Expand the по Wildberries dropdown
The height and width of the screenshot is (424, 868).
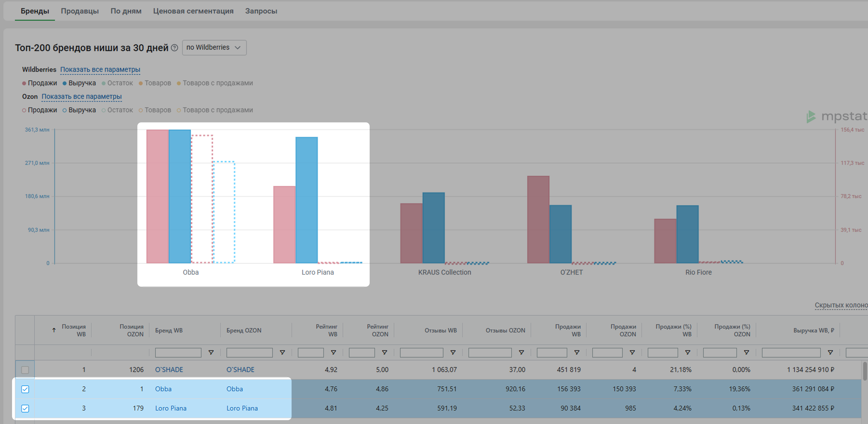click(214, 47)
